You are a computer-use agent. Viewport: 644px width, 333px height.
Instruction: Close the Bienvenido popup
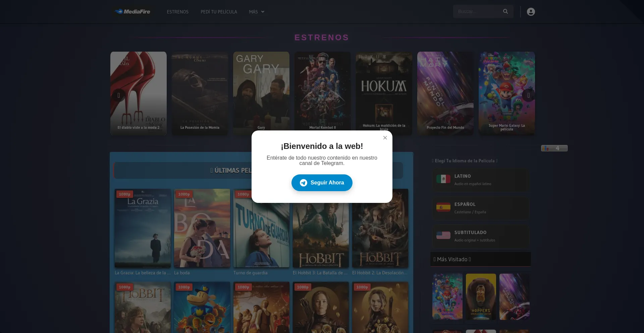pos(385,138)
